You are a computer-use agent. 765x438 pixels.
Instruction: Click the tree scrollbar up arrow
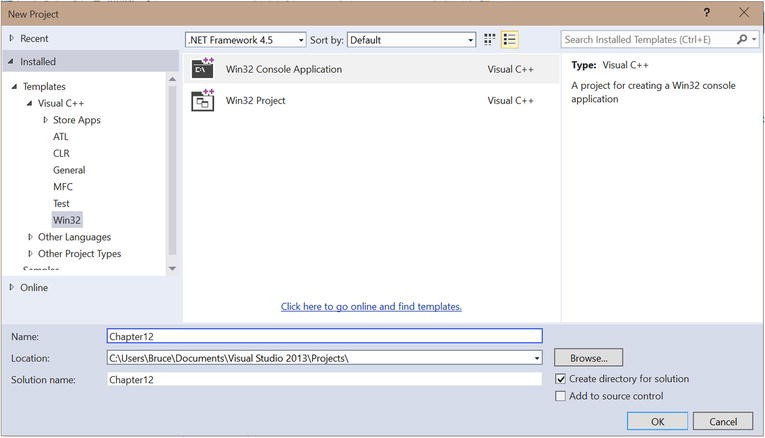coord(172,79)
